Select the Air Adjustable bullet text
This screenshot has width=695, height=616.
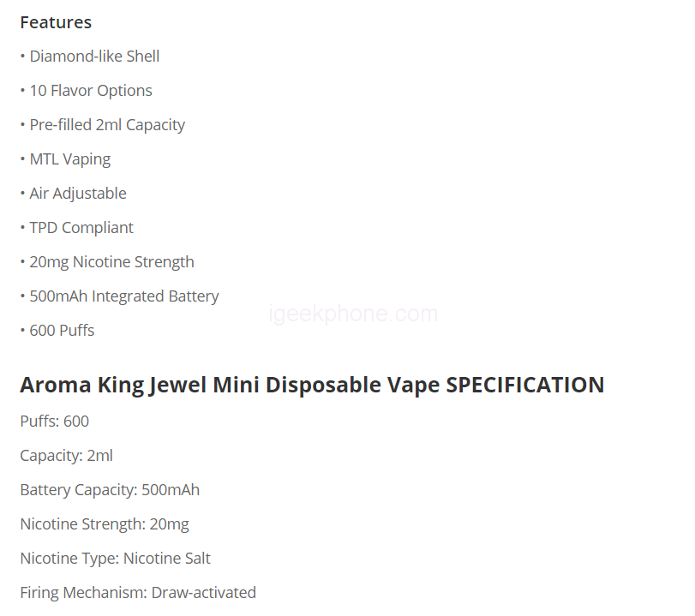click(78, 194)
